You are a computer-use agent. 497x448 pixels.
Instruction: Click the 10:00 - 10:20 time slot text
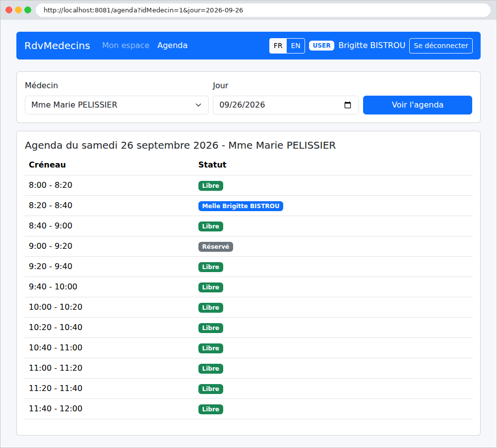(56, 307)
